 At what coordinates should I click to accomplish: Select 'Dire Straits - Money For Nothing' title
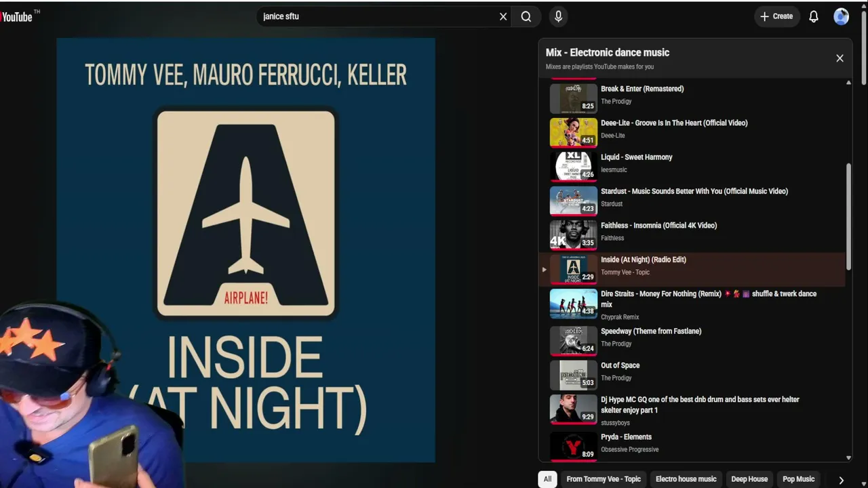[709, 299]
